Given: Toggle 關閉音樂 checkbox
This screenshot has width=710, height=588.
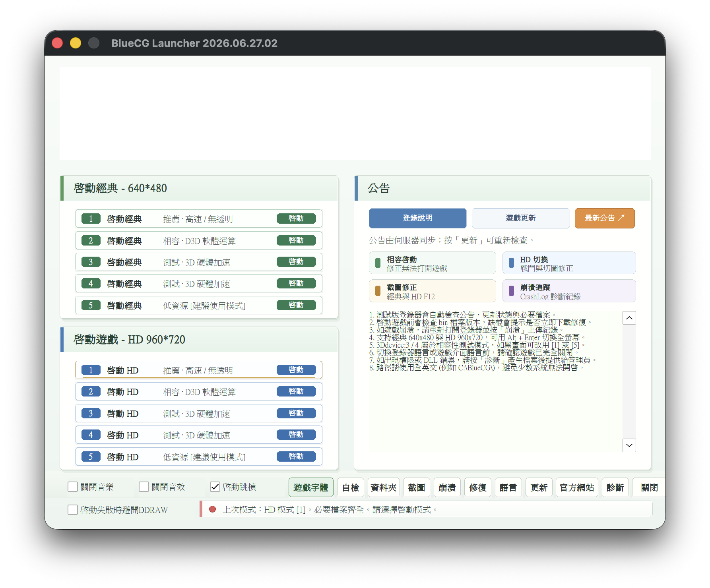Looking at the screenshot, I should tap(73, 487).
